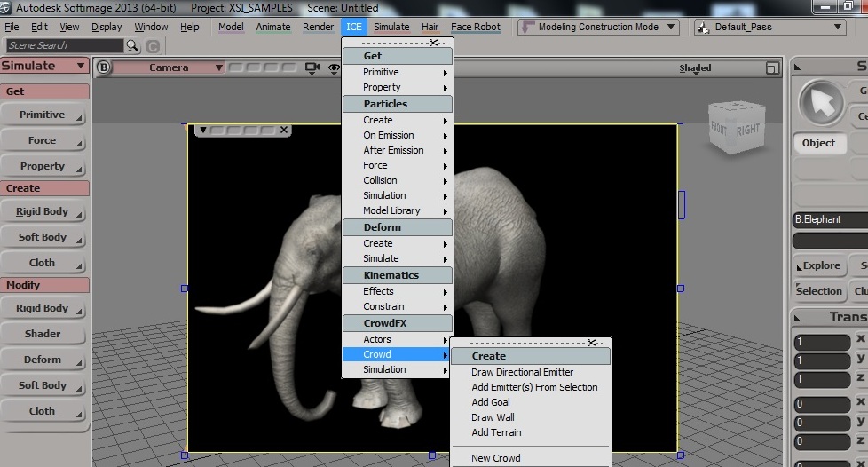This screenshot has width=868, height=467.
Task: Click in the Scene Search field
Action: (x=65, y=45)
